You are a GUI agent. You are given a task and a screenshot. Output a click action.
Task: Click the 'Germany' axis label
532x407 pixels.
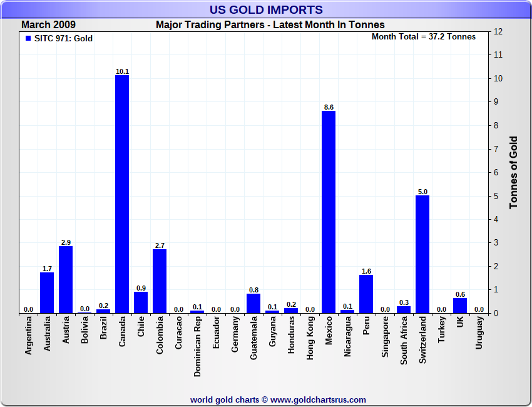[235, 334]
